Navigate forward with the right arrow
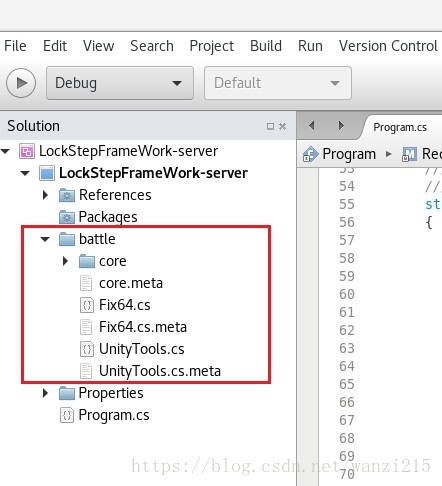Viewport: 442px width, 486px height. (x=341, y=126)
